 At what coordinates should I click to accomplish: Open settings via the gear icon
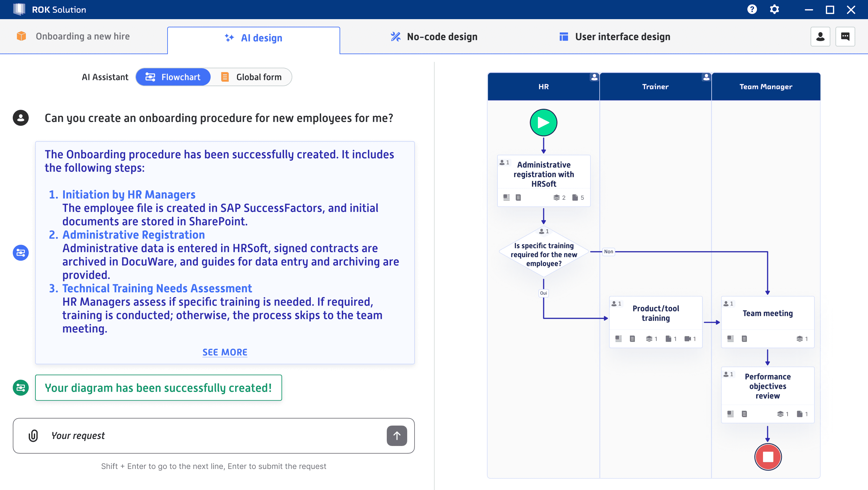pos(774,10)
